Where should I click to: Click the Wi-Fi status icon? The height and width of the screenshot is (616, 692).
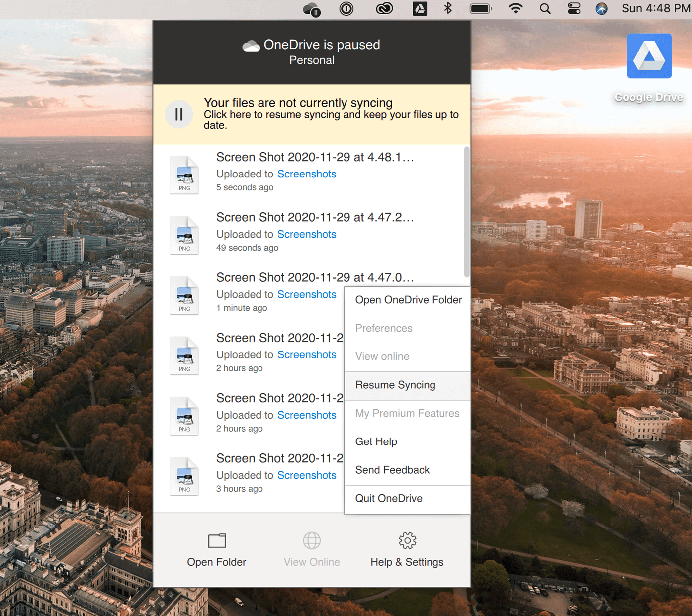tap(516, 9)
